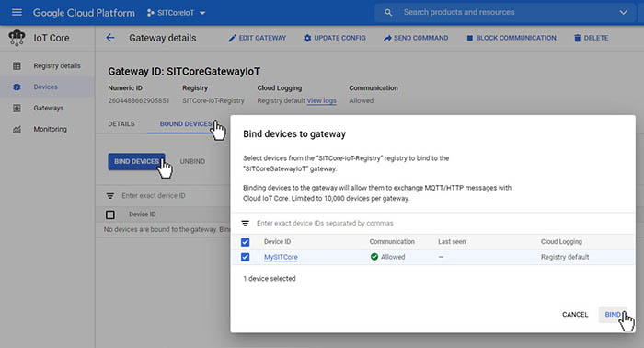Open the MySITCore device link

point(281,257)
